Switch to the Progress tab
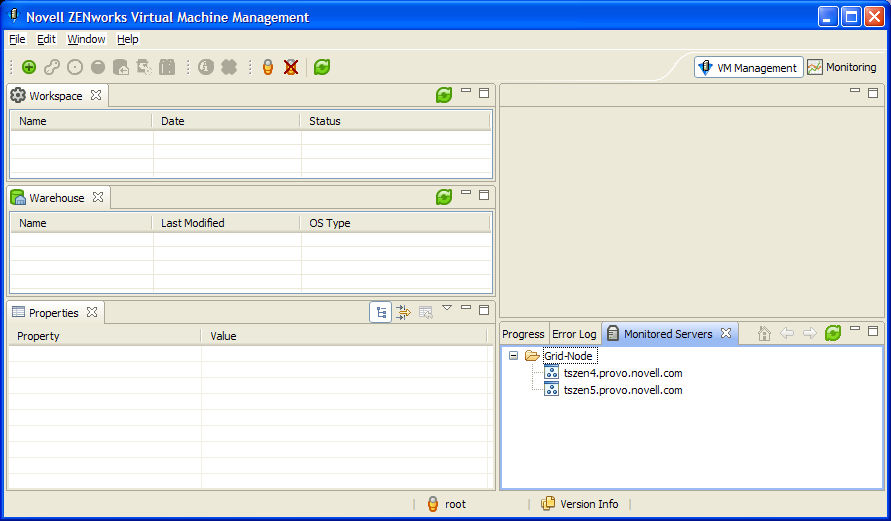Image resolution: width=891 pixels, height=521 pixels. (x=523, y=334)
